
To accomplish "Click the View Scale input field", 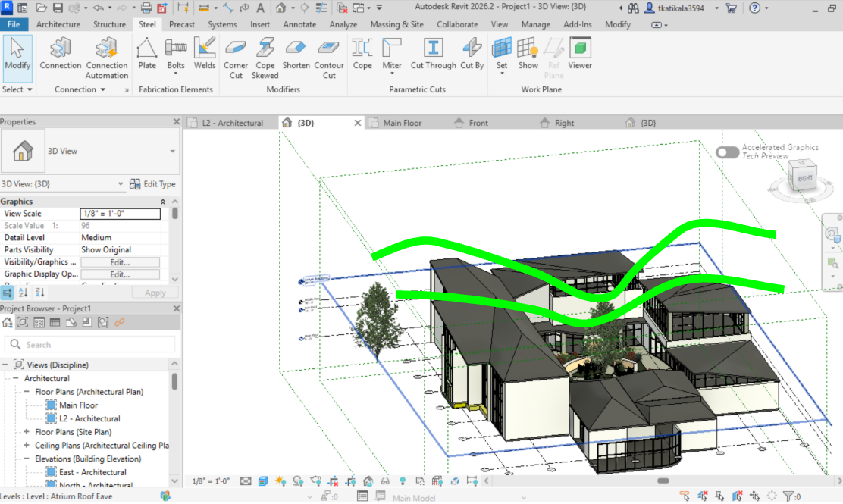I will (x=121, y=214).
